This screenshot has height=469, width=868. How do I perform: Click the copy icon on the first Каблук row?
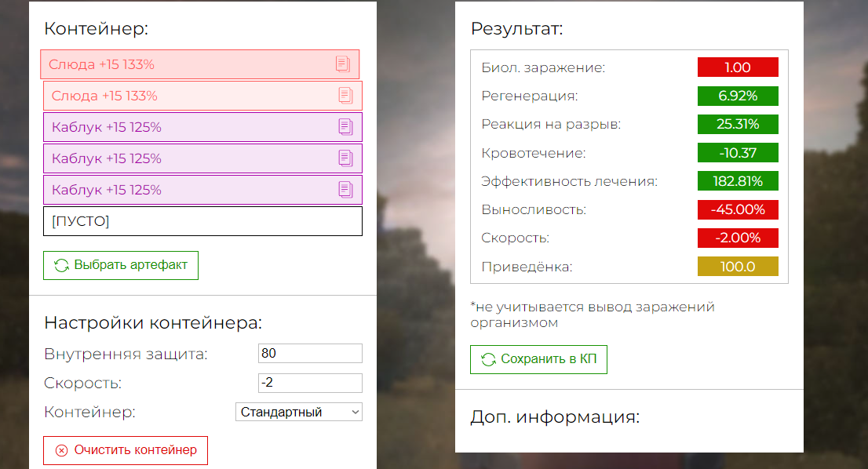345,127
